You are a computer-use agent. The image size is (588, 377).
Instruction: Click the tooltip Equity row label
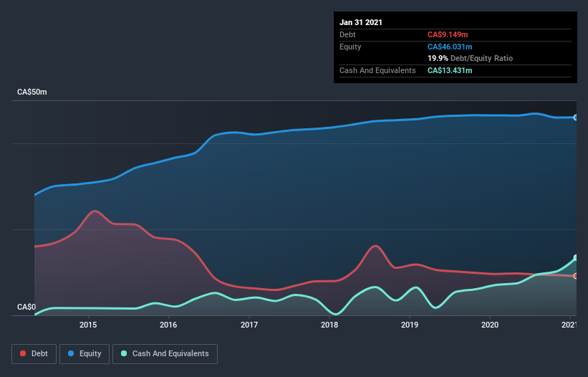click(350, 47)
